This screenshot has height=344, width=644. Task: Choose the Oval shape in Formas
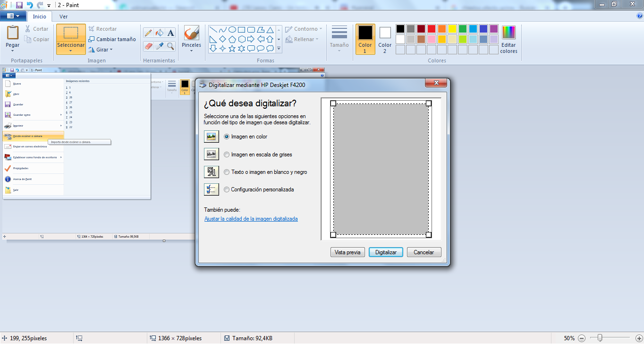pos(232,30)
